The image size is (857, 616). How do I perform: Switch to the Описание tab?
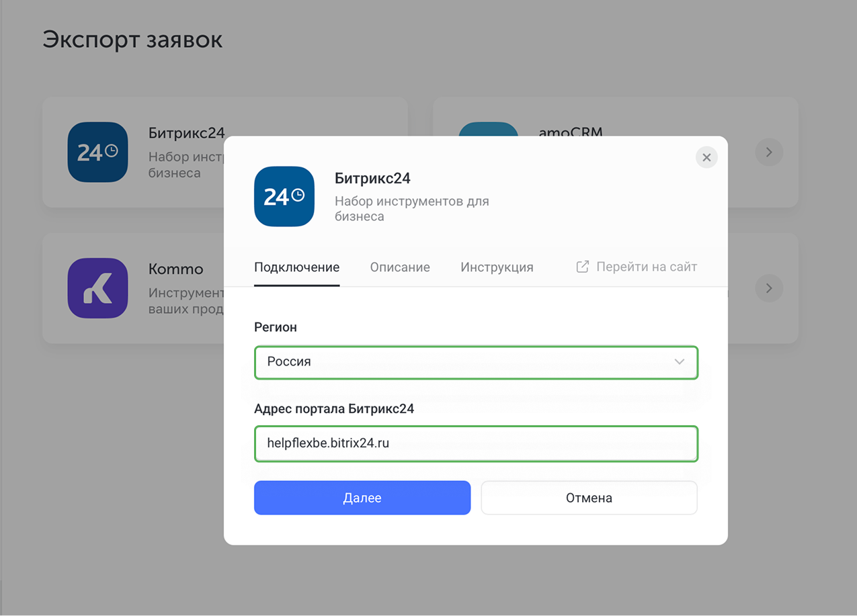click(x=399, y=267)
